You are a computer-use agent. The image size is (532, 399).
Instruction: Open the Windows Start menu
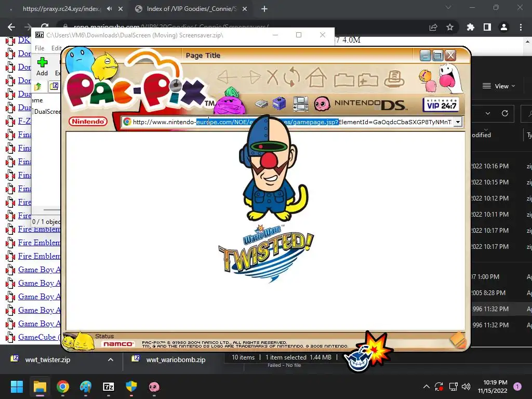(17, 387)
